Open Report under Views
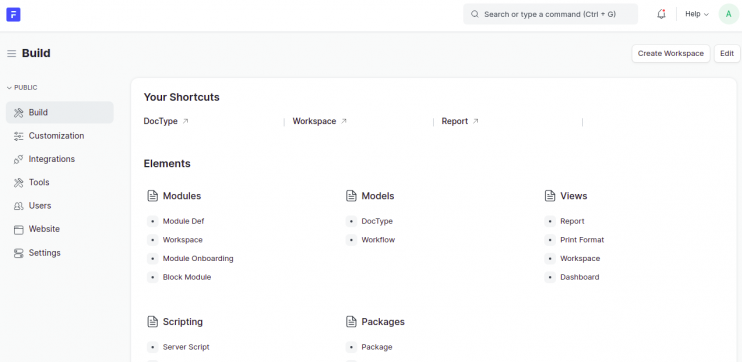Screen dimensions: 742x362 coord(572,221)
